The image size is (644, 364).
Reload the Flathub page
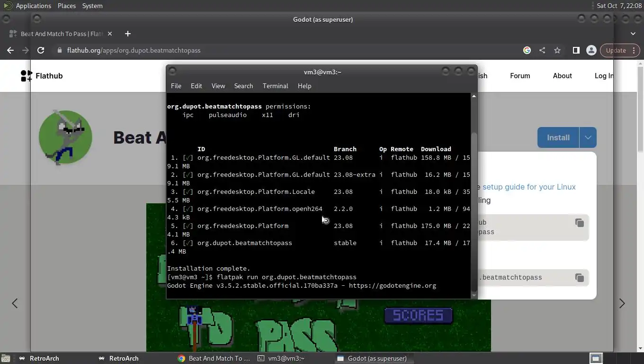41,50
